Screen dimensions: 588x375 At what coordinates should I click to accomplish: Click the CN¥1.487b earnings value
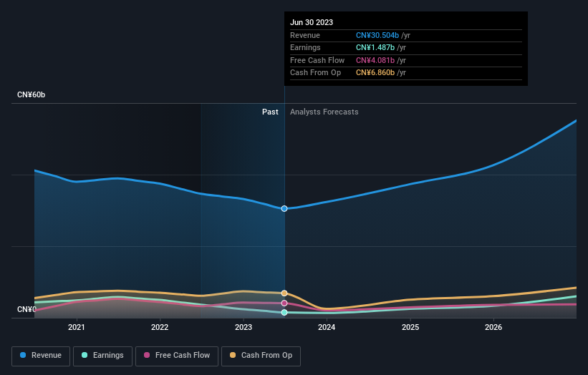coord(375,47)
